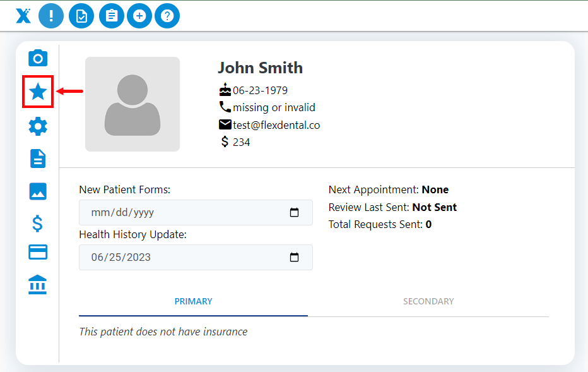This screenshot has width=588, height=372.
Task: Switch to the SECONDARY insurance tab
Action: [x=428, y=301]
